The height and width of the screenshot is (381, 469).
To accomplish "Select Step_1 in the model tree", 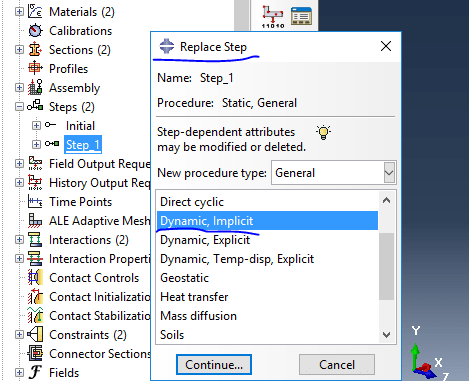I will [x=83, y=145].
